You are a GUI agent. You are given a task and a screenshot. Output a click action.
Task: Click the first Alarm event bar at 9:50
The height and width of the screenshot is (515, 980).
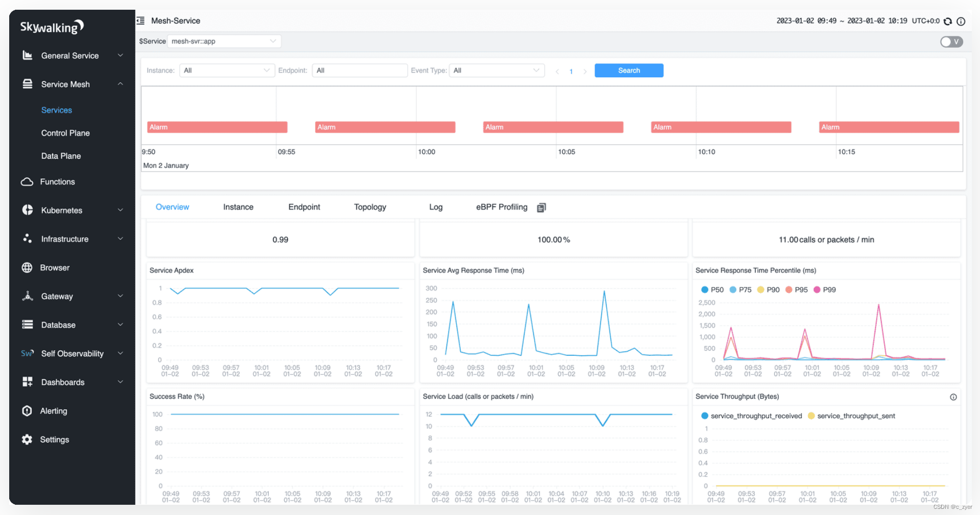point(217,127)
